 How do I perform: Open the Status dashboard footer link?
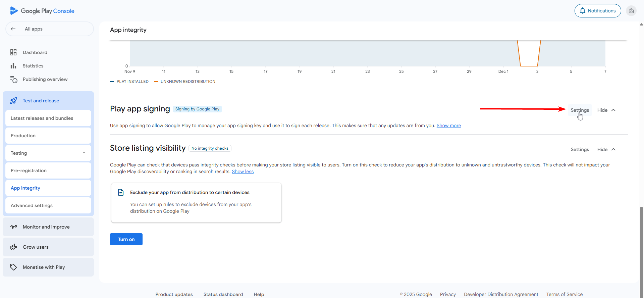(x=223, y=294)
